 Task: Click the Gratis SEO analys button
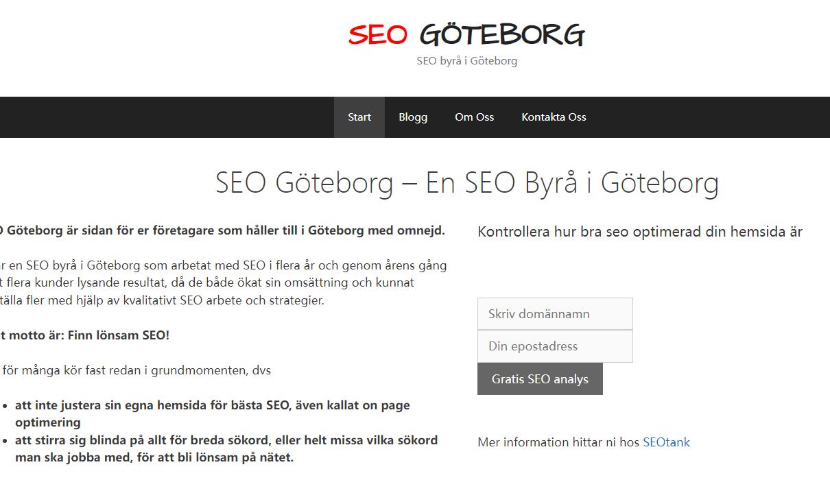[540, 379]
